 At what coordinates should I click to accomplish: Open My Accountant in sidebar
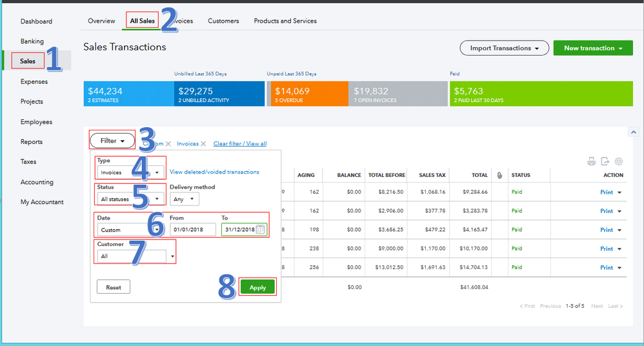(42, 202)
